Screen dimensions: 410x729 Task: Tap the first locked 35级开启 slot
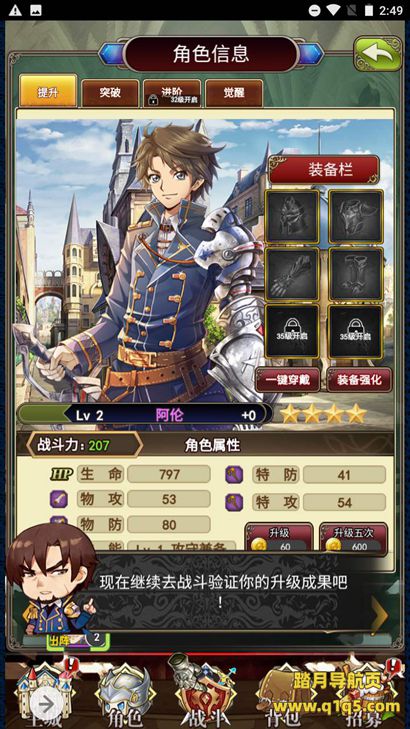(292, 331)
